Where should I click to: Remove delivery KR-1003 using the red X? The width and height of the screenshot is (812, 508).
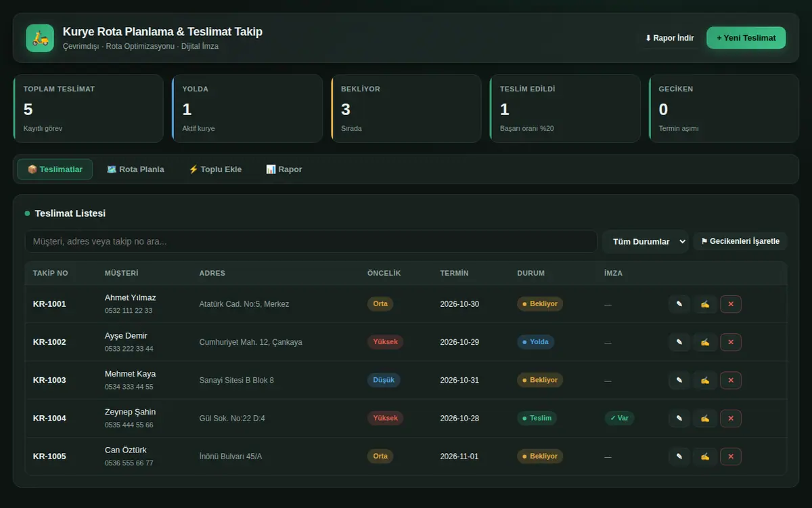pos(731,380)
